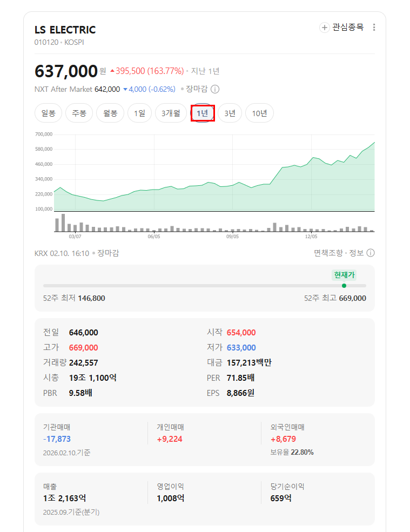
Task: Click the 2025.09.기준(분기) date note
Action: (71, 512)
